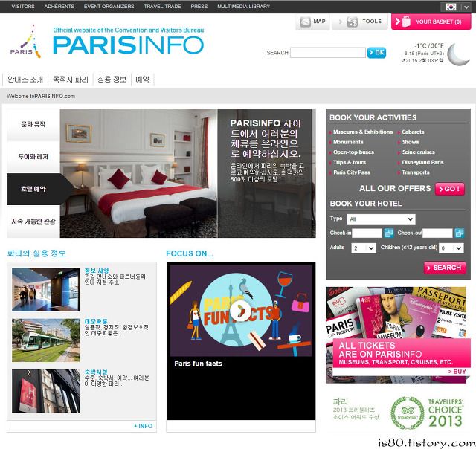This screenshot has width=476, height=449.
Task: Open the Trips & tours link
Action: click(349, 162)
